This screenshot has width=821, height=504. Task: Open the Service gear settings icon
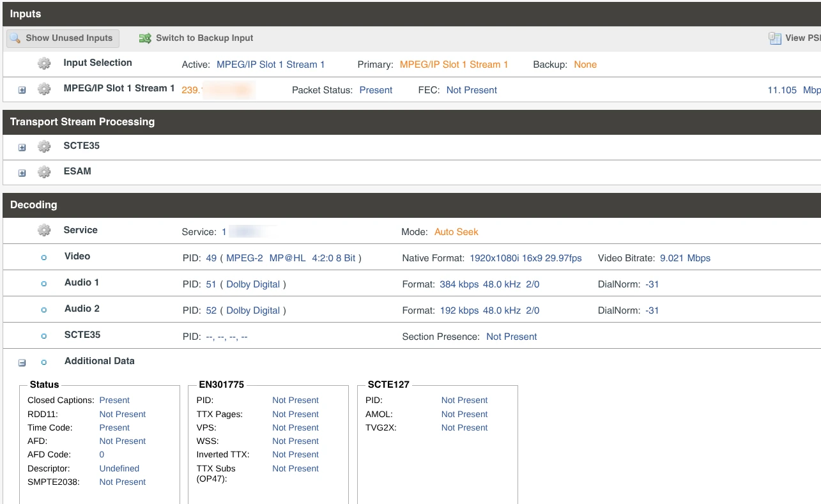[43, 231]
